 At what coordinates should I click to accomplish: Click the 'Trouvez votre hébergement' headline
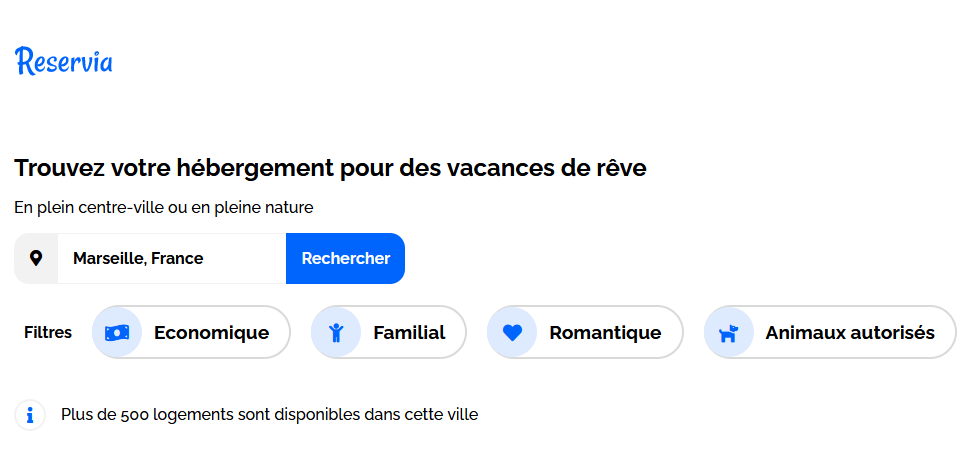pos(330,168)
